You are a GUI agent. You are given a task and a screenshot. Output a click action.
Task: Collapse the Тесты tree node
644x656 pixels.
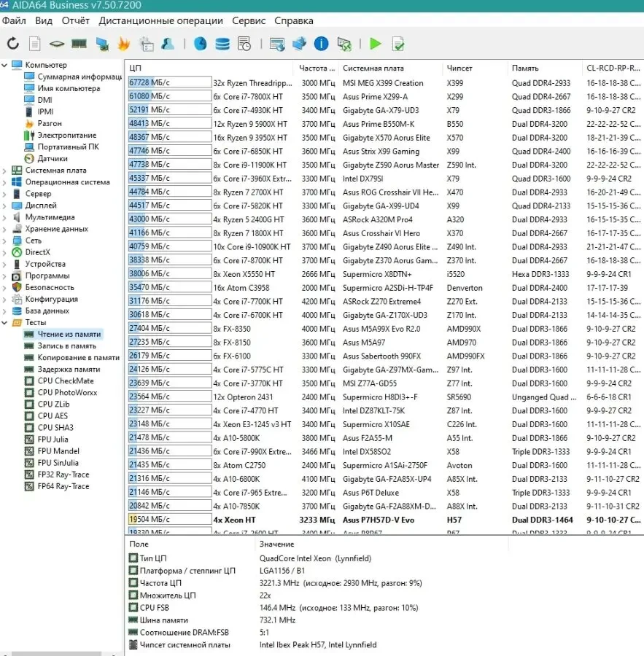coord(5,322)
